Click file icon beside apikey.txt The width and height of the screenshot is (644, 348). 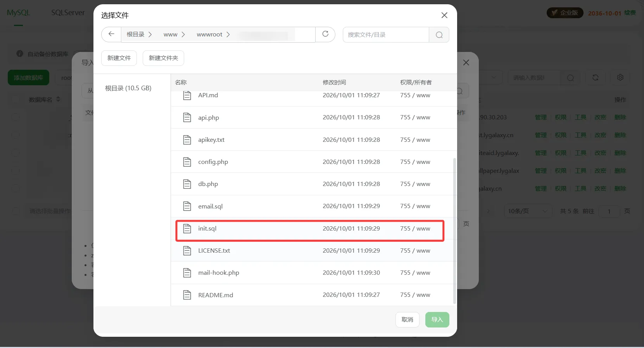point(187,140)
